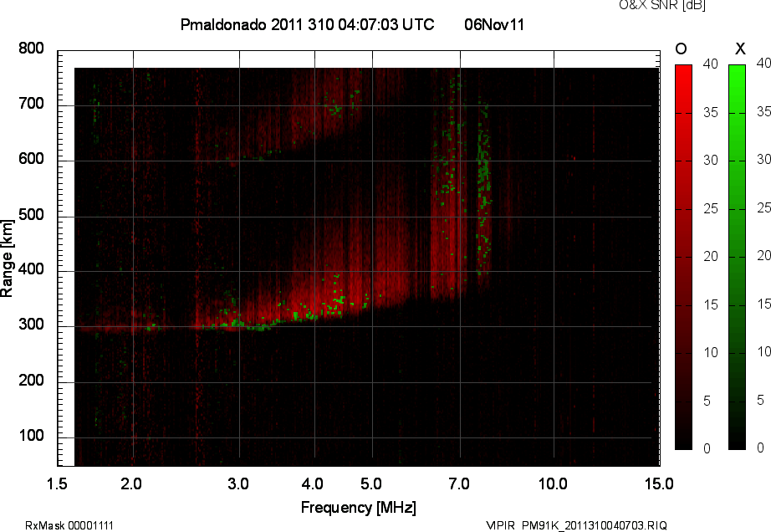Click the 5.0 frequency axis tick label

pos(371,483)
